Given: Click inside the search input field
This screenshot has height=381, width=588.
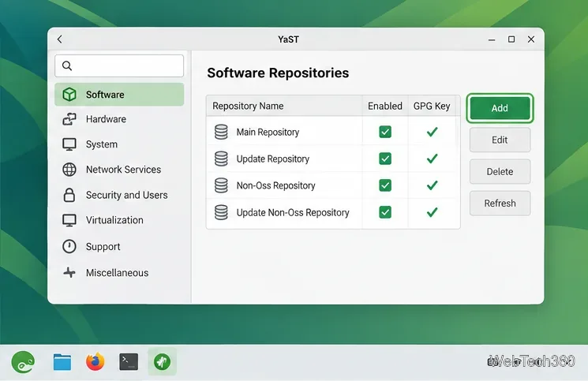Looking at the screenshot, I should (x=119, y=66).
